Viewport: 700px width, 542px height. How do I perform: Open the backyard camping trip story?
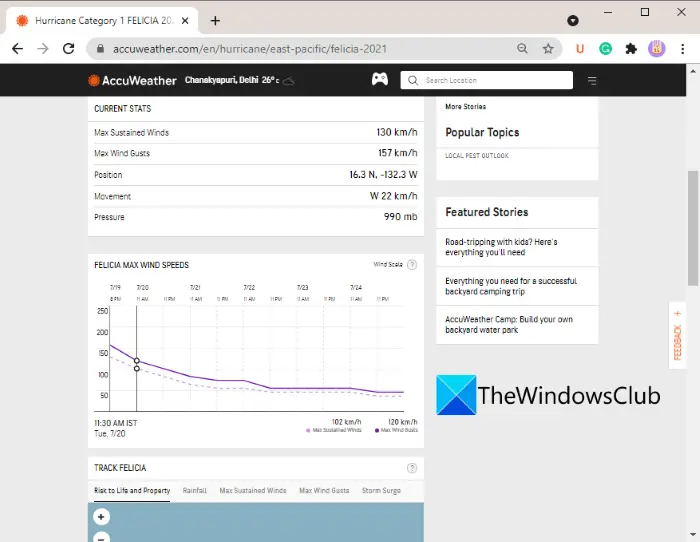click(x=511, y=286)
